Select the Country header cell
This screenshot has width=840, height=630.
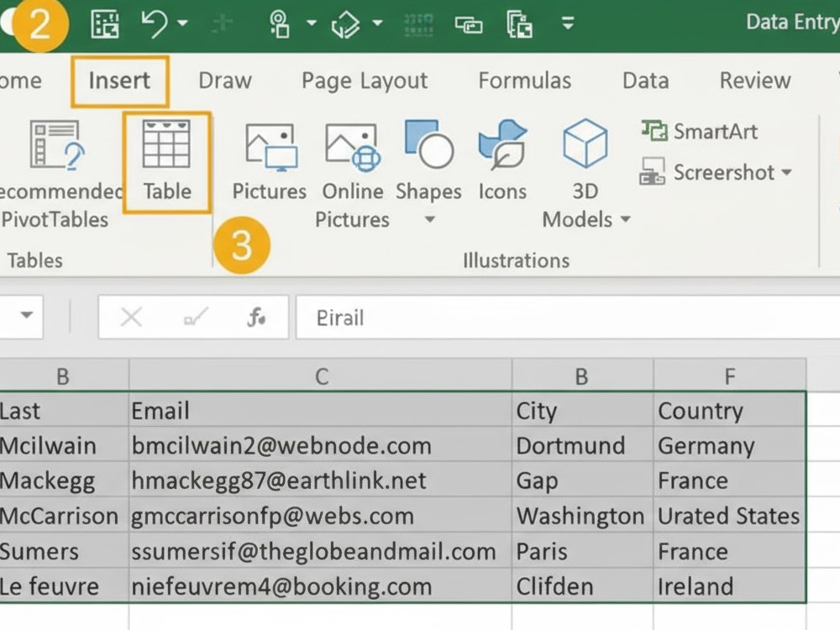coord(730,411)
